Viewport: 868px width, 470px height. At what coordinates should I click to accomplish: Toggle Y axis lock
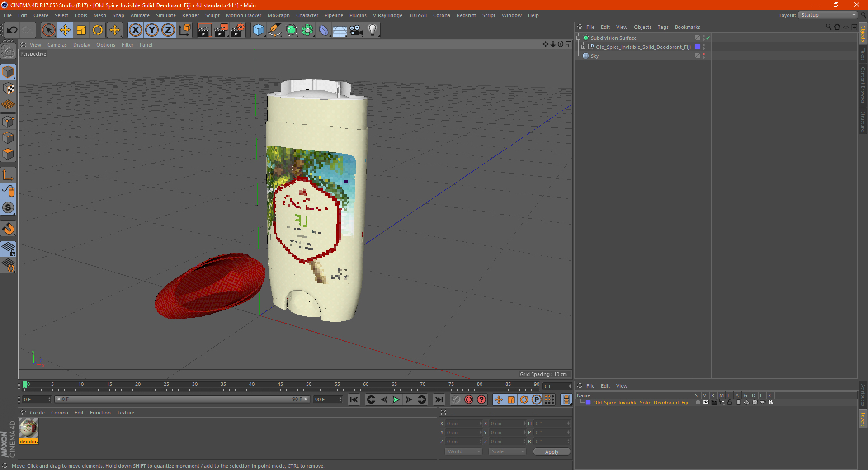pyautogui.click(x=152, y=30)
